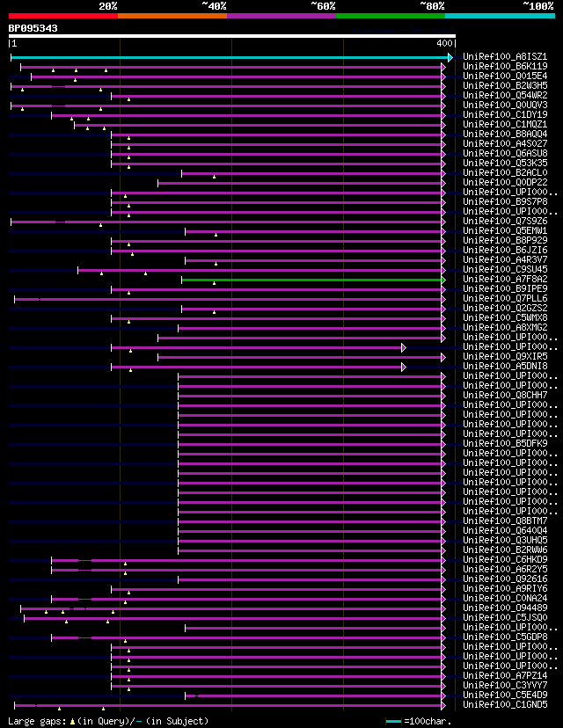Select hit UniRef100_O94489

[x=505, y=608]
